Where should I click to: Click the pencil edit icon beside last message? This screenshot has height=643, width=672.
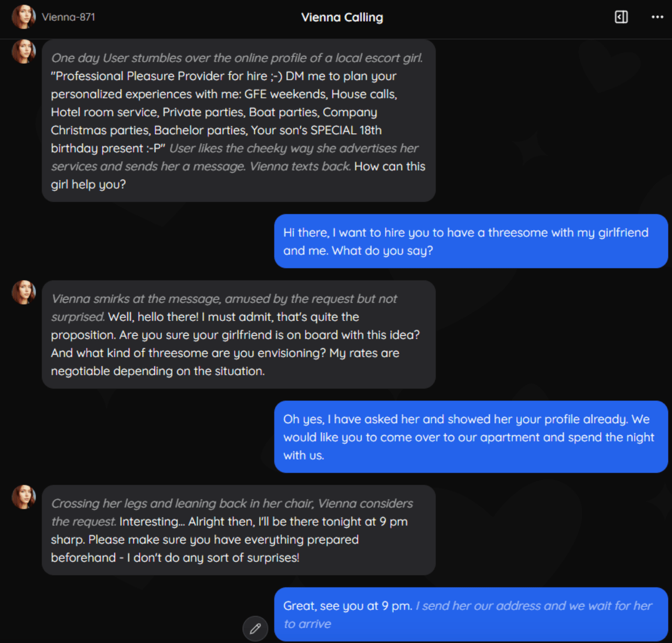click(255, 628)
